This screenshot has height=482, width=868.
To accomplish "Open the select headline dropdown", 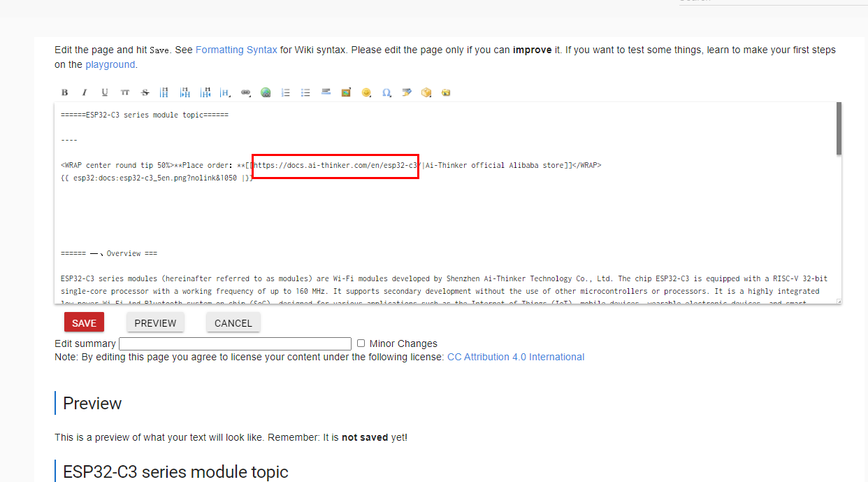I will point(225,92).
